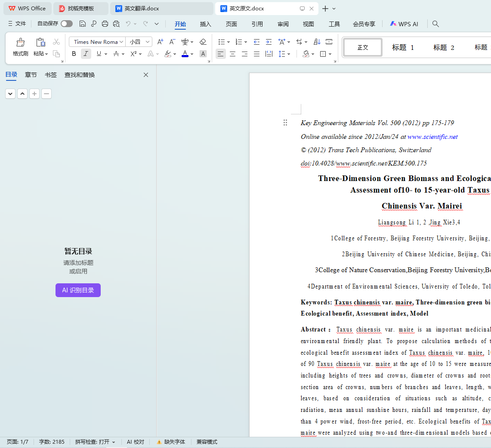Click the clear formatting eraser icon
491x448 pixels.
[x=203, y=42]
